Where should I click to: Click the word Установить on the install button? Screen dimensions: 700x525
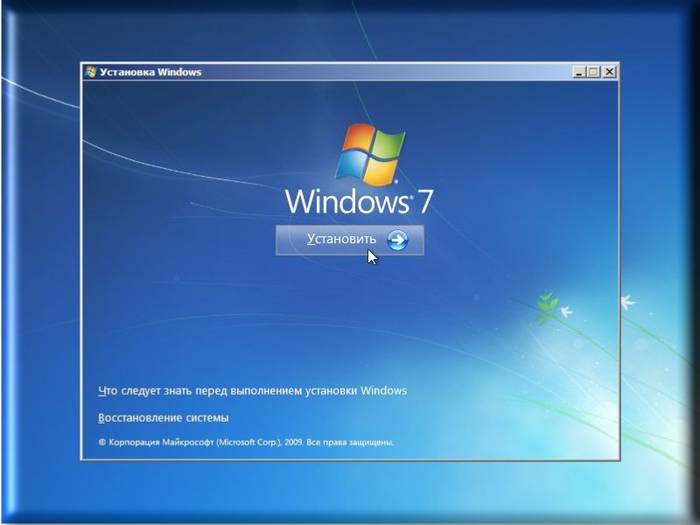(x=341, y=240)
